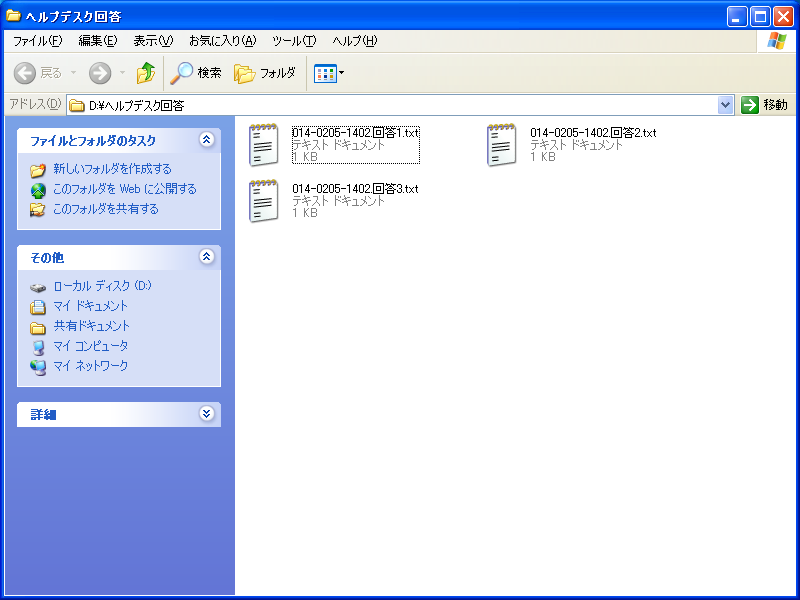Open the ヘルプ(H) menu
Image resolution: width=800 pixels, height=600 pixels.
(355, 41)
